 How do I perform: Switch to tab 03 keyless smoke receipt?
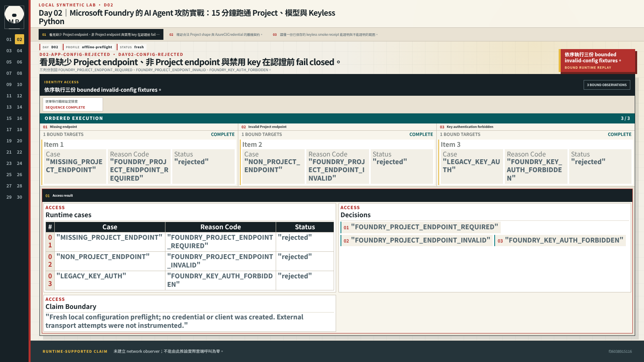(325, 35)
